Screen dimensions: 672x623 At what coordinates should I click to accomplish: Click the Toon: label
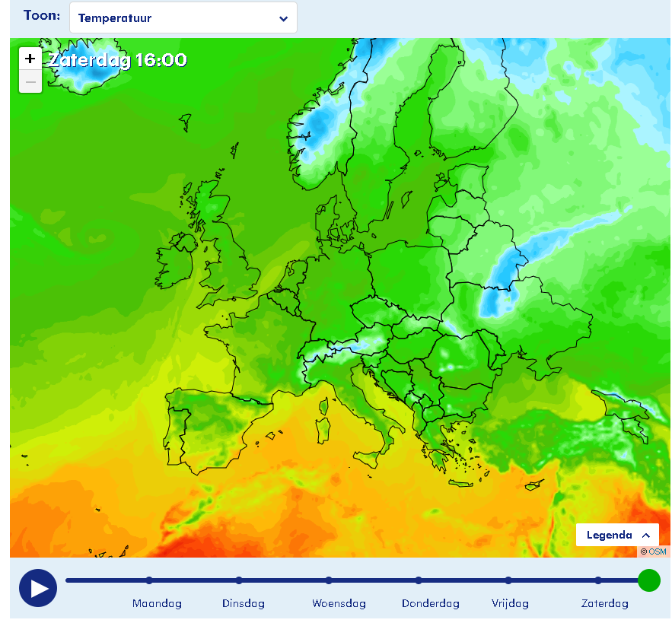(42, 15)
